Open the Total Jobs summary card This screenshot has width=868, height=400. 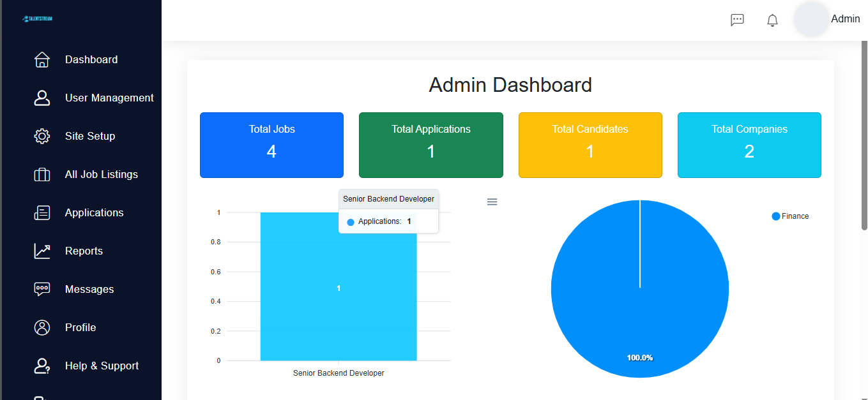[x=271, y=145]
